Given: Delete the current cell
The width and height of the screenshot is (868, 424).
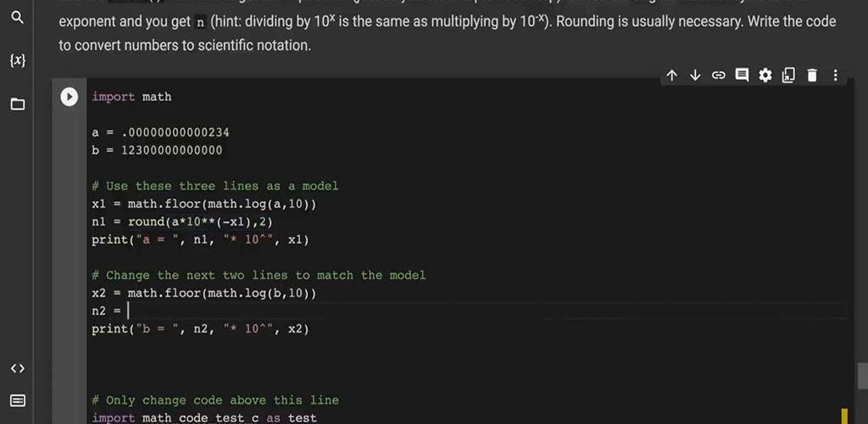Looking at the screenshot, I should (812, 75).
